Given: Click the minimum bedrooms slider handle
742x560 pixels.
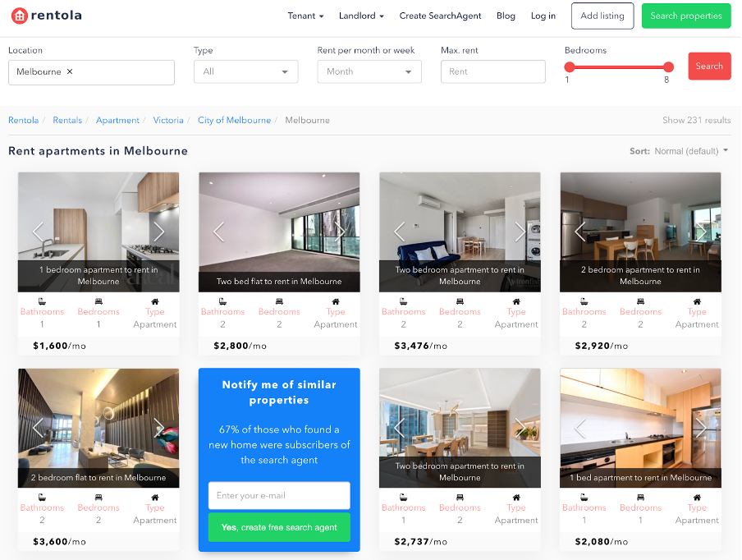Looking at the screenshot, I should [x=570, y=67].
